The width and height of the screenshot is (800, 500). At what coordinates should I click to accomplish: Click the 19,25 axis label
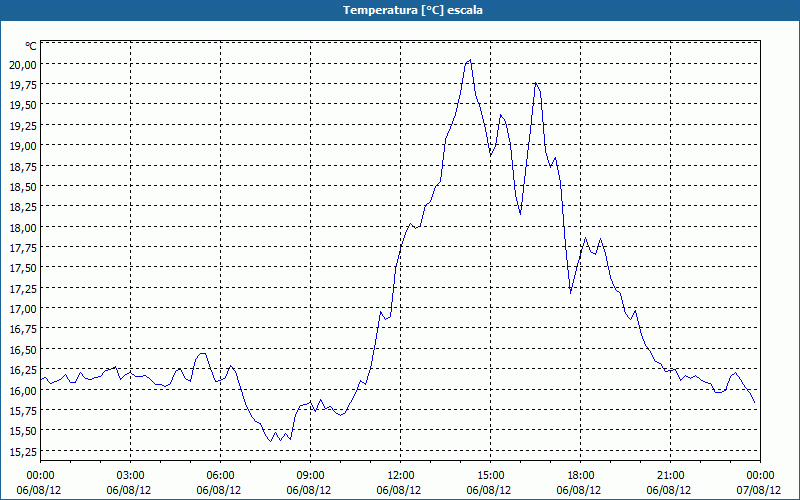23,126
